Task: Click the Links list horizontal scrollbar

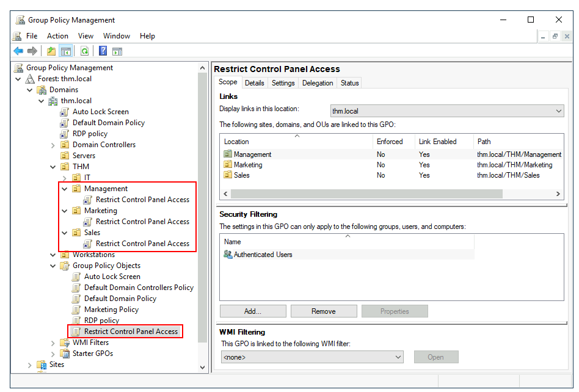Action: [x=366, y=194]
